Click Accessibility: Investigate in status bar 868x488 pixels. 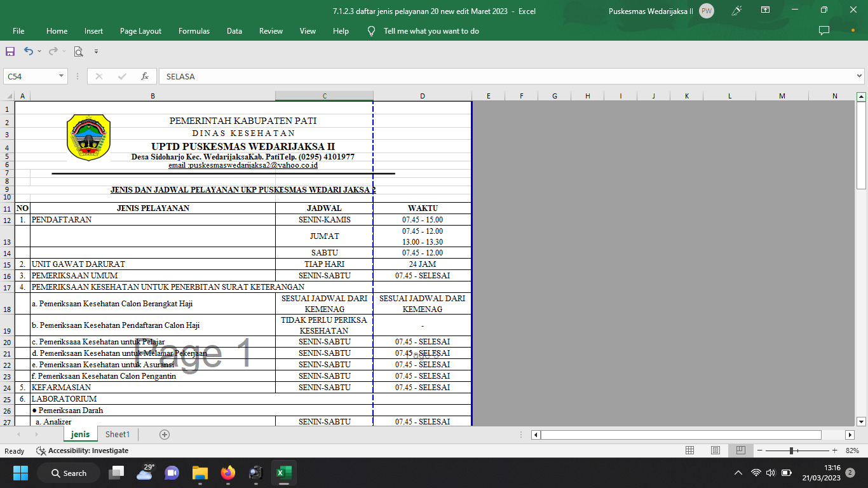(83, 451)
